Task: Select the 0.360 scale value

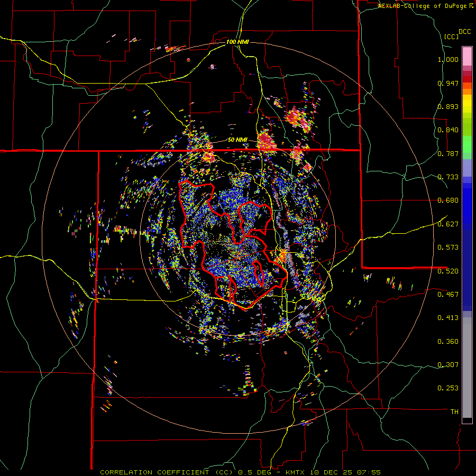Action: pos(448,342)
